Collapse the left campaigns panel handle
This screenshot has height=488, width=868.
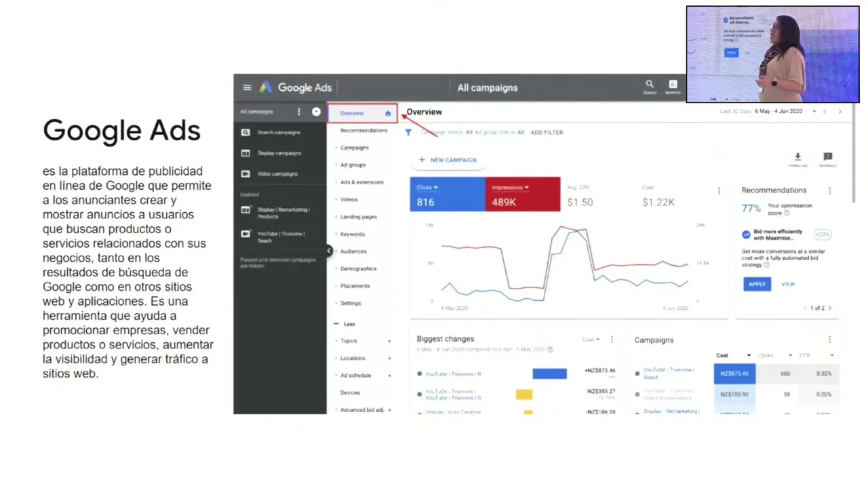(329, 251)
